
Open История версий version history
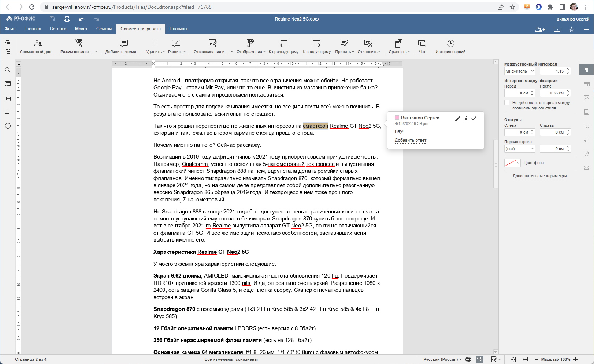pyautogui.click(x=450, y=47)
